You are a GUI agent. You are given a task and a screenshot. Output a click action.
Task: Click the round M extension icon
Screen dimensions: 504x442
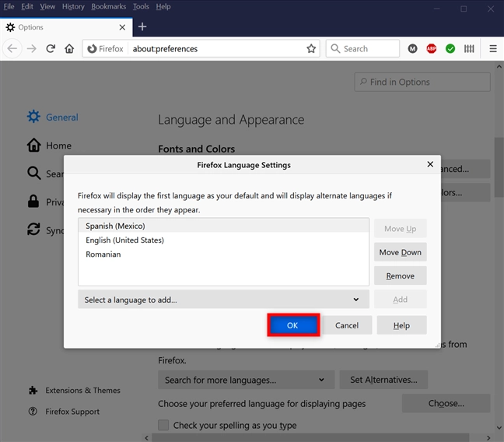pos(412,48)
